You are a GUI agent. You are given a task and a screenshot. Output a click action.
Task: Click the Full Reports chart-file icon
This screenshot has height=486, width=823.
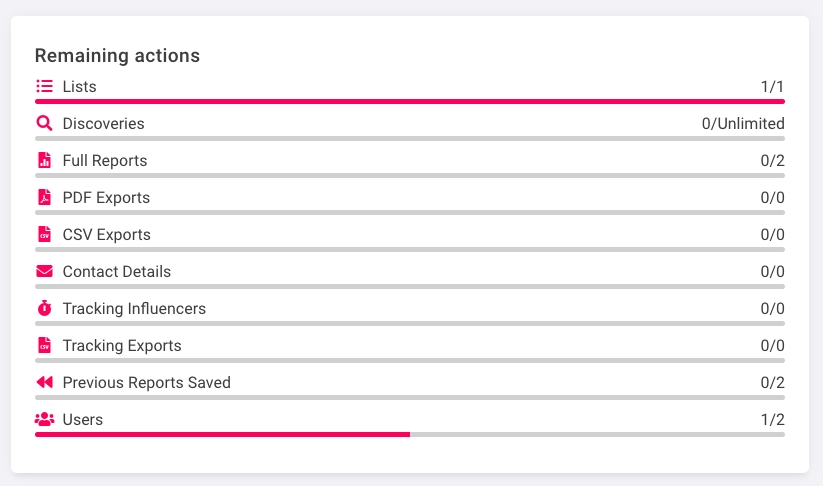point(44,161)
